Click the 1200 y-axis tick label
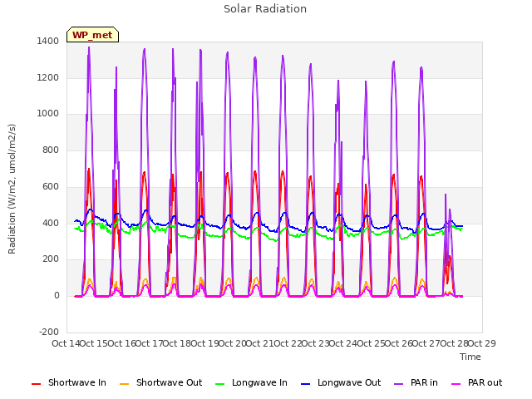Image resolution: width=532 pixels, height=399 pixels. click(x=48, y=77)
